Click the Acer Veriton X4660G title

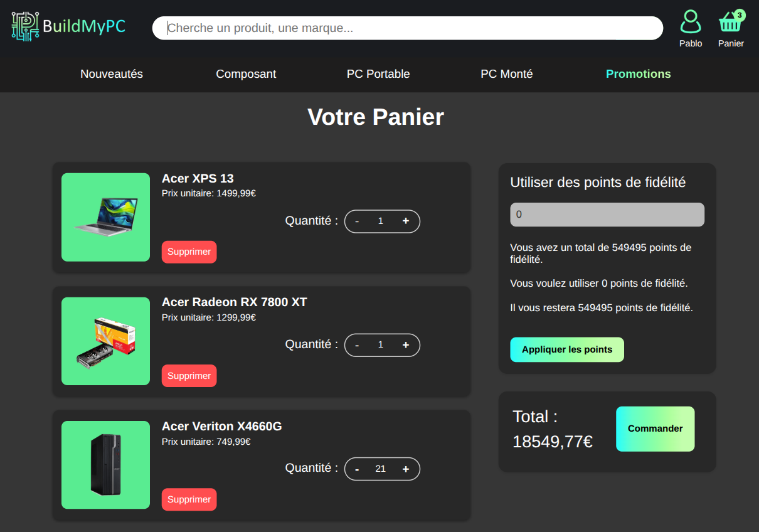pos(222,427)
